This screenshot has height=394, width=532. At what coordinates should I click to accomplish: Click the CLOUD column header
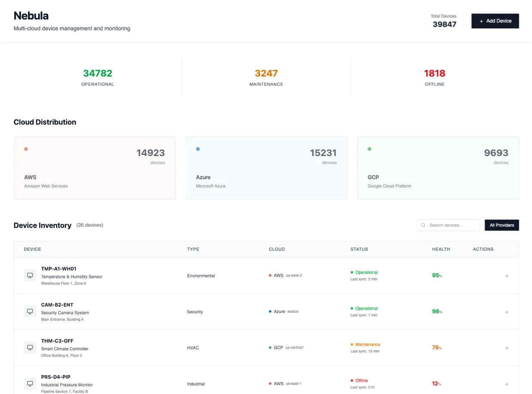click(277, 249)
